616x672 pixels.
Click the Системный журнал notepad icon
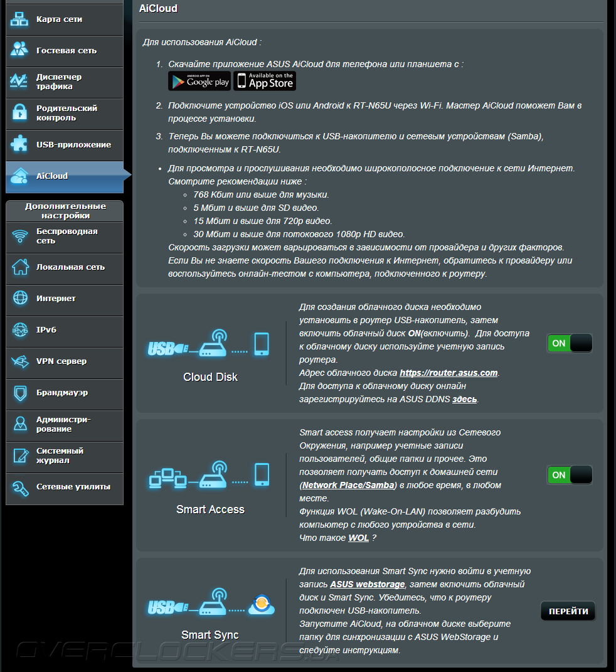pyautogui.click(x=20, y=455)
